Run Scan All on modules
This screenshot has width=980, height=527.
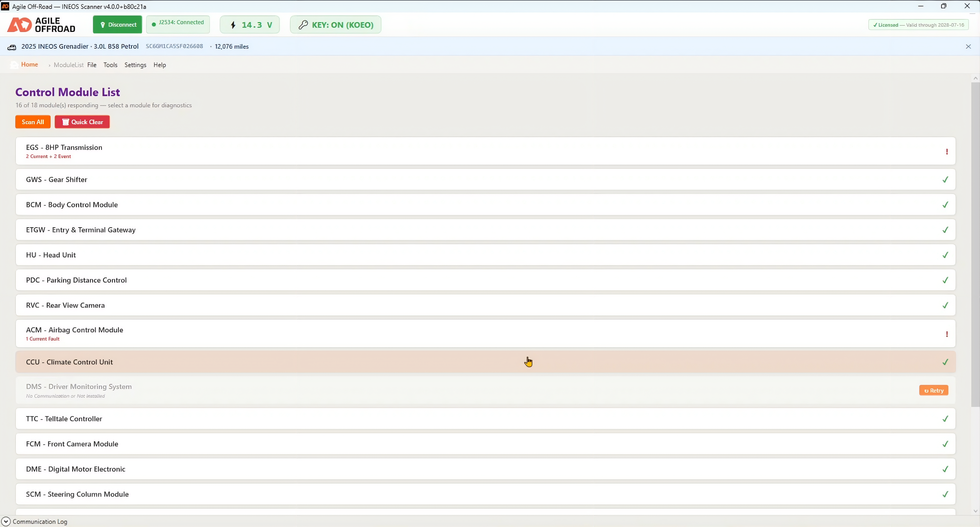point(33,122)
